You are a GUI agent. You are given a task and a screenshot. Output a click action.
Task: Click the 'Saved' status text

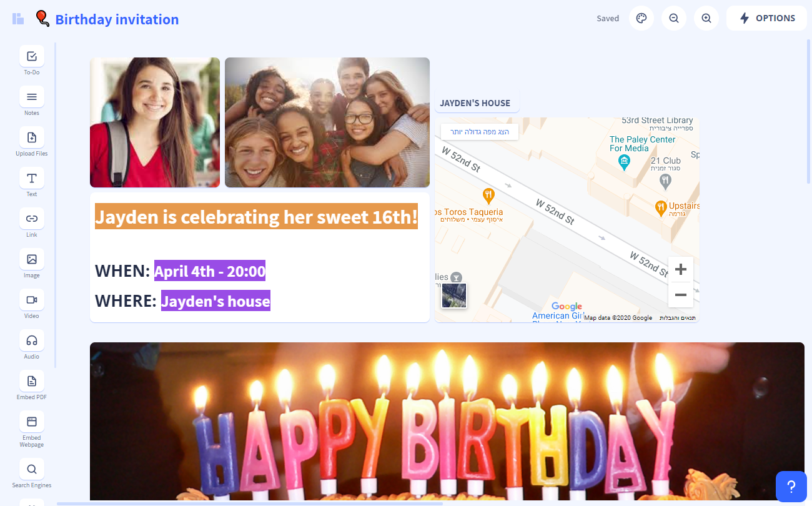(608, 19)
